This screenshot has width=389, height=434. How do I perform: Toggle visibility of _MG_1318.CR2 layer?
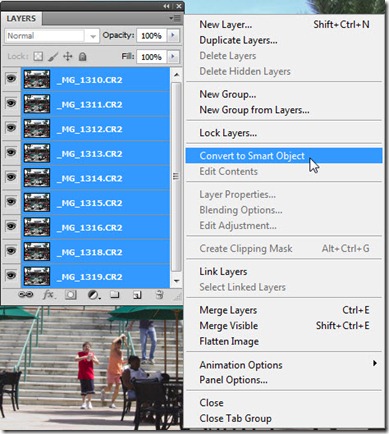click(x=11, y=251)
